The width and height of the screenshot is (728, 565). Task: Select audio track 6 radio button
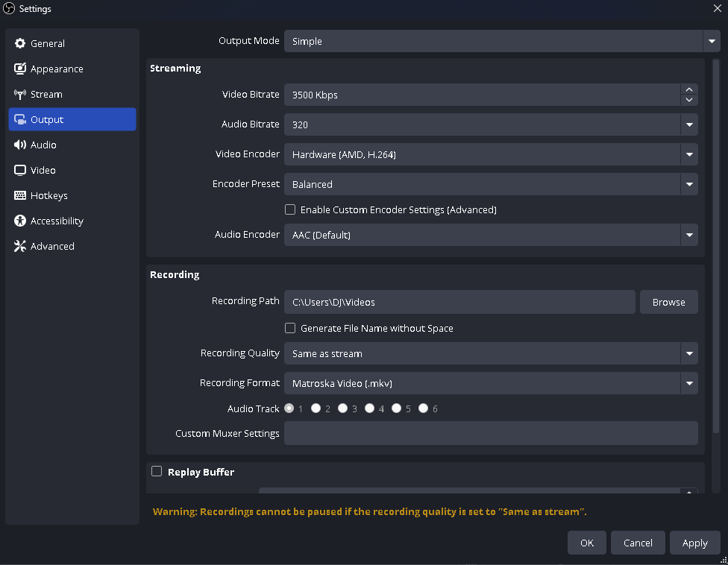424,408
